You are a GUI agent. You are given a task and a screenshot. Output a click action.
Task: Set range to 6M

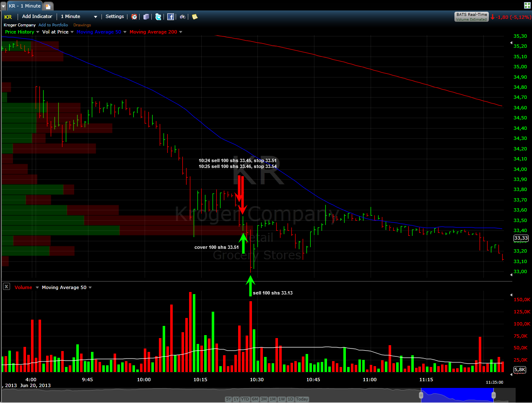(x=255, y=399)
